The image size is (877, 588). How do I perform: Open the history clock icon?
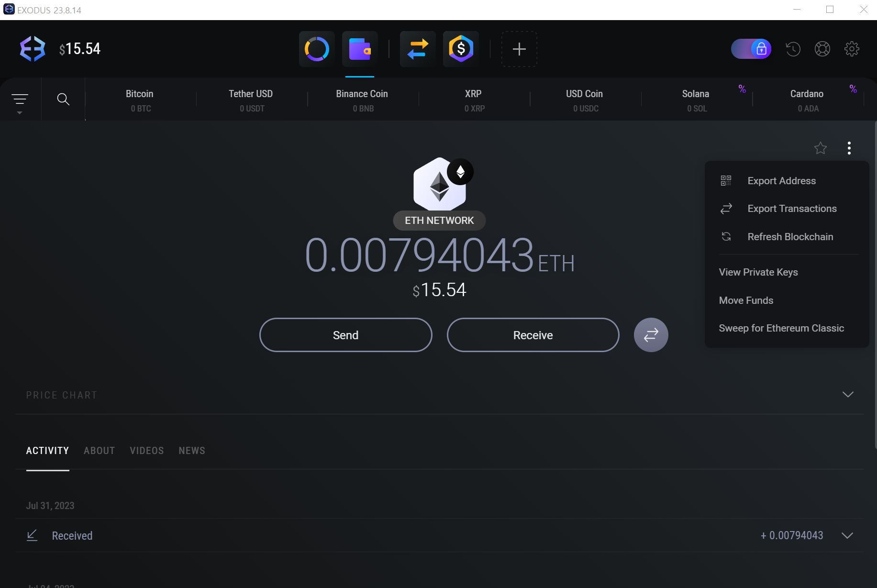793,49
